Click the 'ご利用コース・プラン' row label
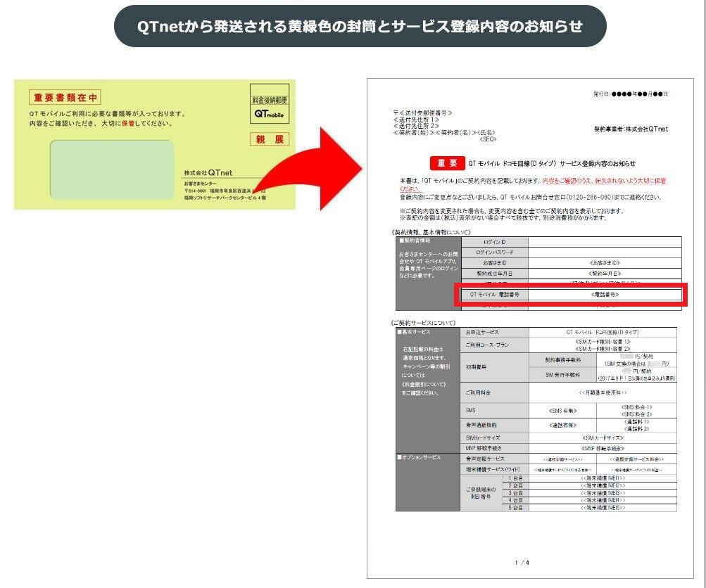The height and width of the screenshot is (588, 706). (494, 345)
